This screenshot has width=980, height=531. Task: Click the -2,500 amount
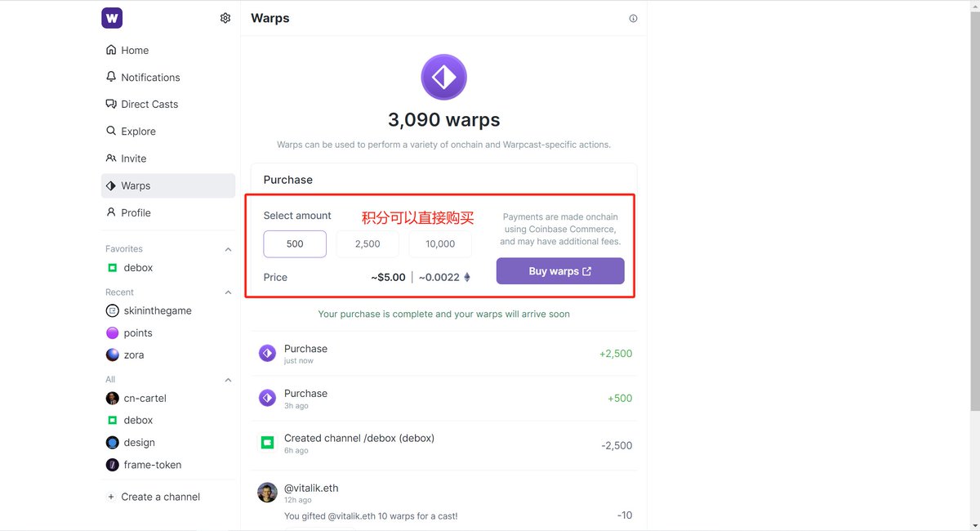click(617, 445)
